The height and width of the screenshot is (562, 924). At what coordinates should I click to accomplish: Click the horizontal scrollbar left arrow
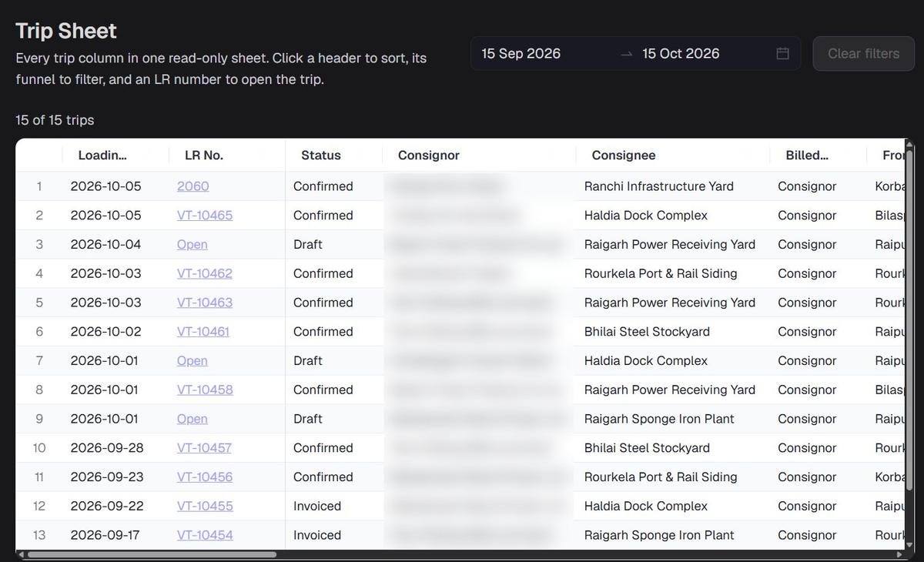coord(21,554)
